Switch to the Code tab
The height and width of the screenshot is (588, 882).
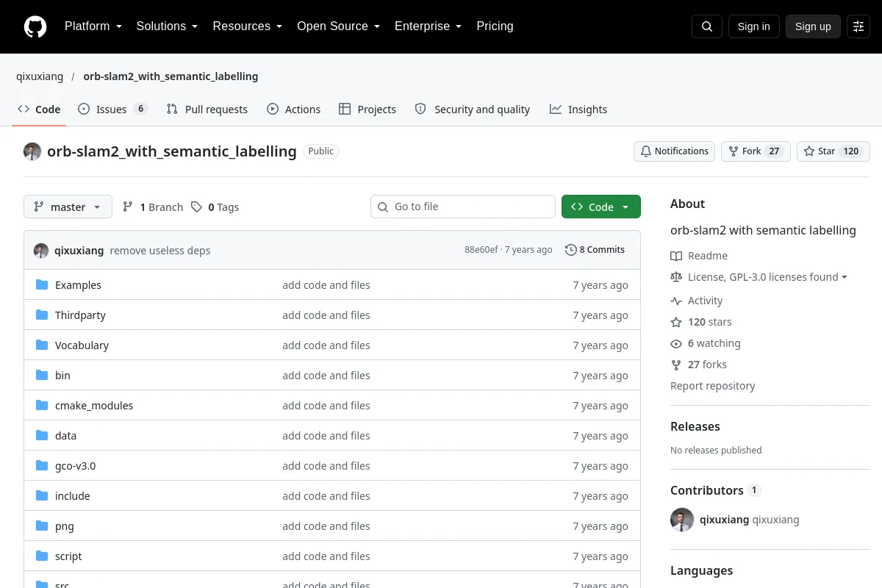click(39, 110)
